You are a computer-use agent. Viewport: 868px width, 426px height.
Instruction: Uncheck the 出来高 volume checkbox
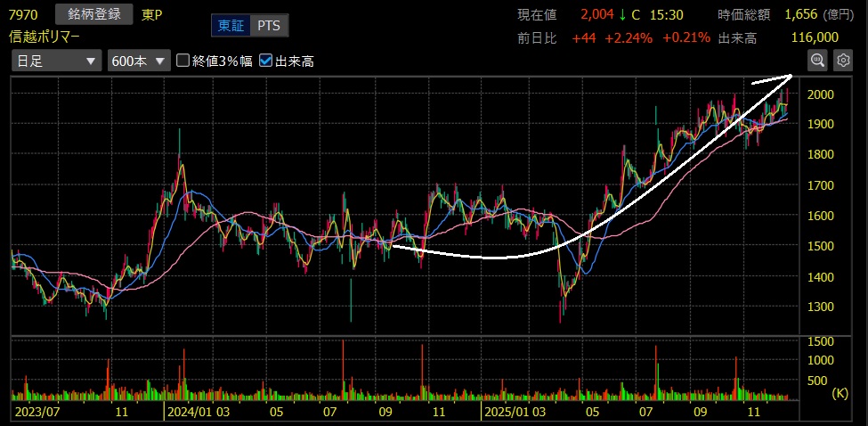[x=265, y=61]
